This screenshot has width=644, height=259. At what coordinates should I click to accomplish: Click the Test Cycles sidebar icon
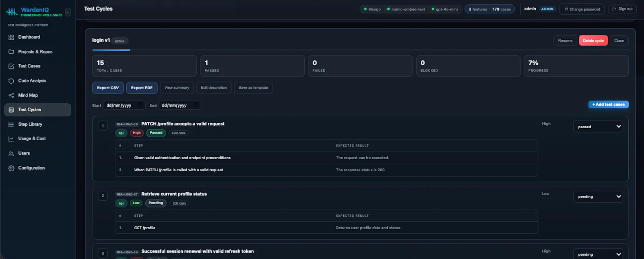pyautogui.click(x=11, y=110)
